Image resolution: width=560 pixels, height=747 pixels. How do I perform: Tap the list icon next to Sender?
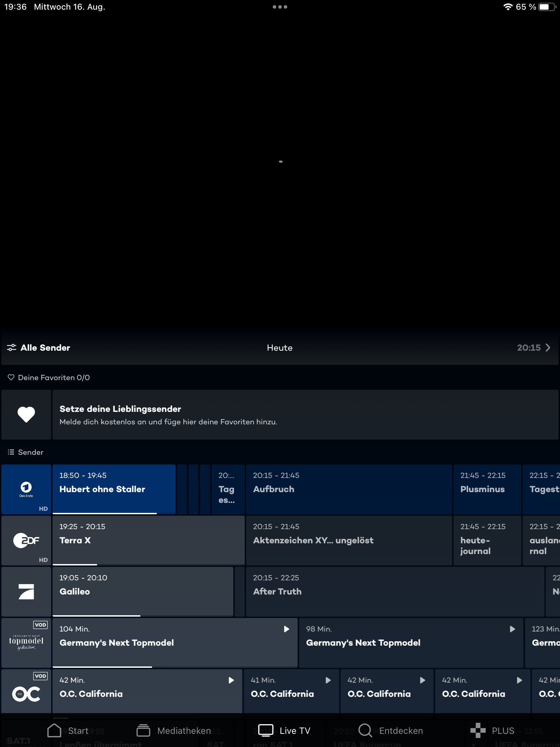(11, 452)
